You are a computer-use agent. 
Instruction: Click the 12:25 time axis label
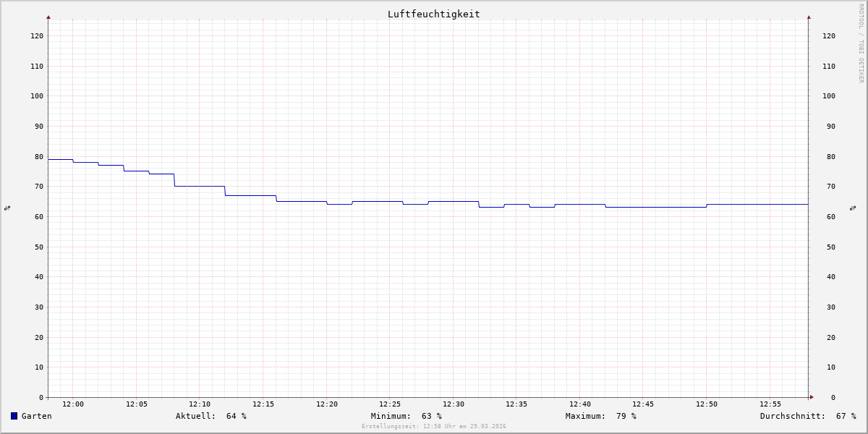tap(390, 404)
